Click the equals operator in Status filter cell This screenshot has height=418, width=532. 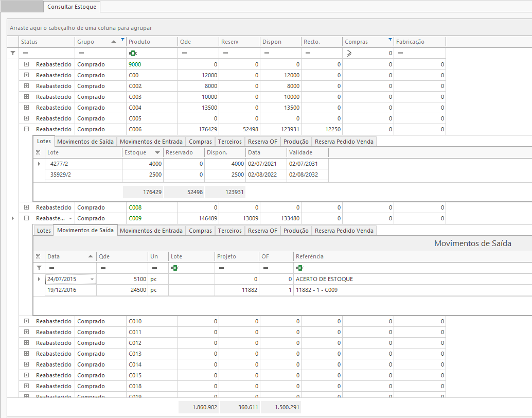pos(25,53)
